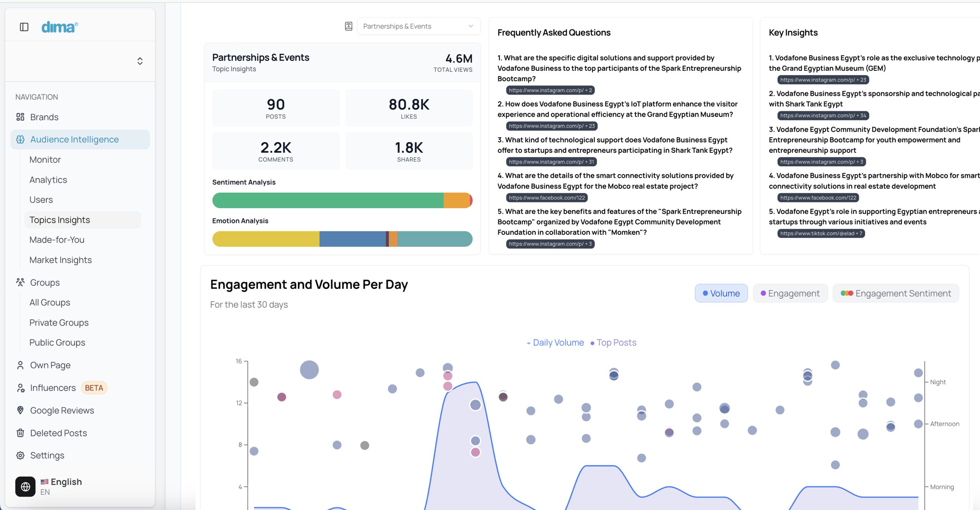Screen dimensions: 980x510
Task: Click the Deleted Posts trash icon
Action: [x=20, y=433]
